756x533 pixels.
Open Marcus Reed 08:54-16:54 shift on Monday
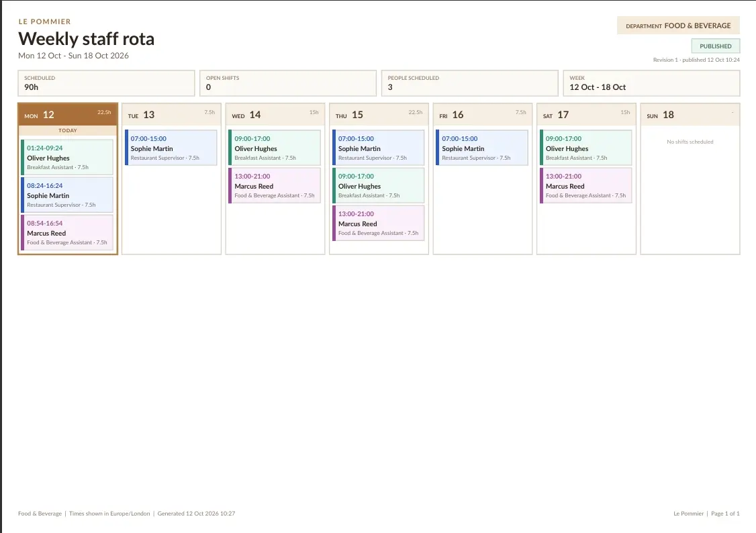pos(68,232)
